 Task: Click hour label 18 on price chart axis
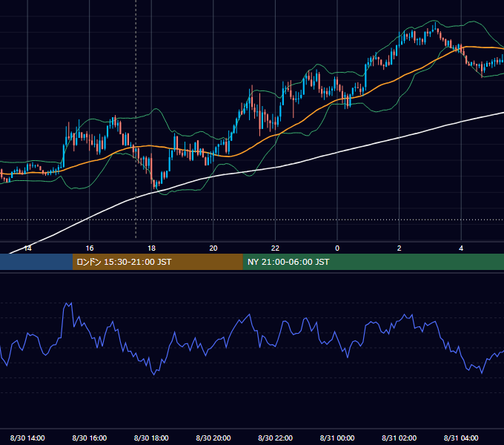(151, 248)
